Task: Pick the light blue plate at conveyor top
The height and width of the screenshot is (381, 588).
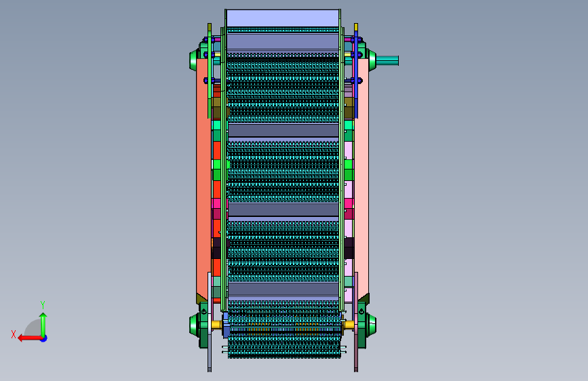Action: tap(283, 18)
